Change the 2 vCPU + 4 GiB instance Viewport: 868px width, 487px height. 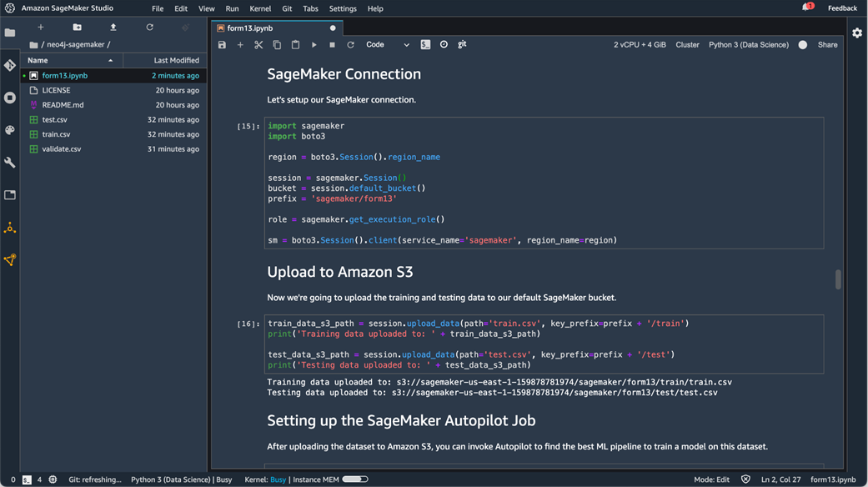click(640, 45)
